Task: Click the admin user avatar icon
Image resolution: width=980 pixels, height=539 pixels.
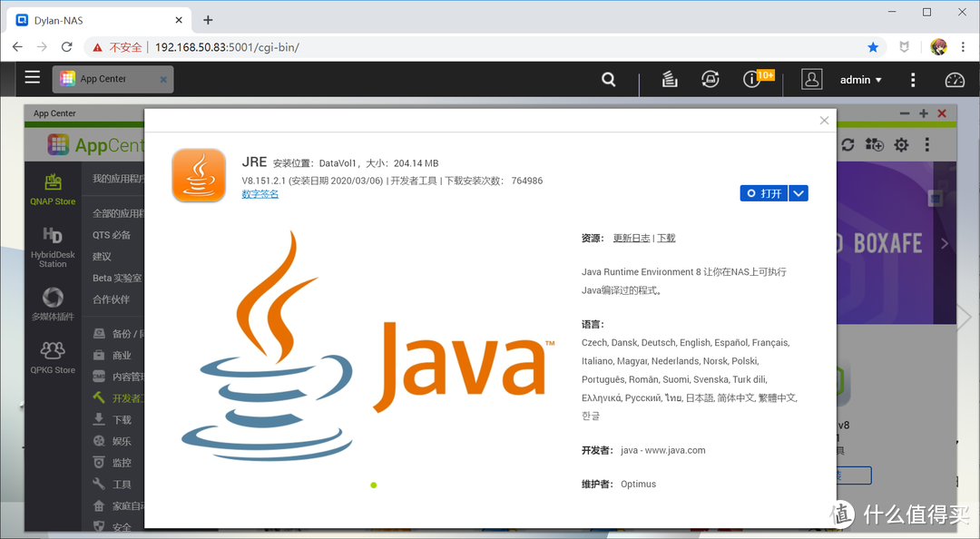Action: click(811, 80)
